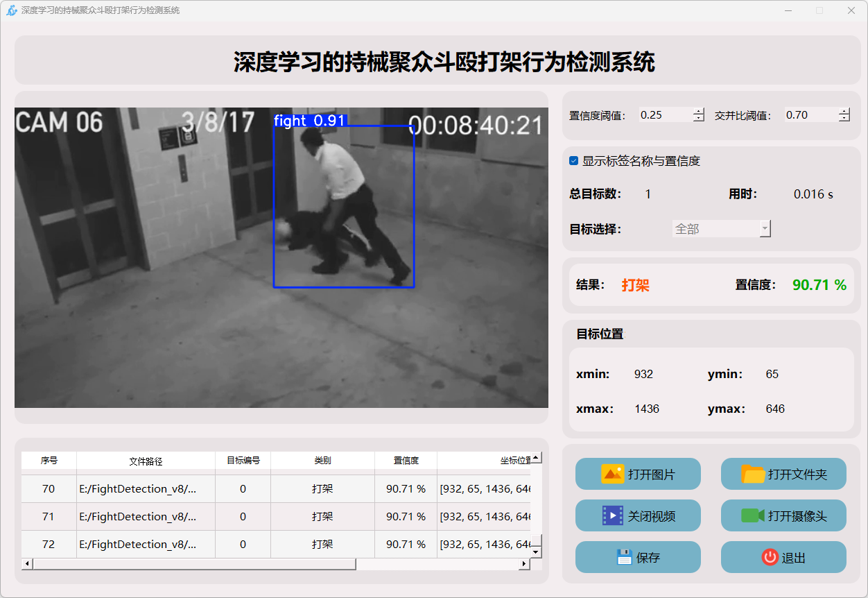The height and width of the screenshot is (598, 868).
Task: Click the table's vertical scrollbar down arrow
Action: (x=536, y=552)
